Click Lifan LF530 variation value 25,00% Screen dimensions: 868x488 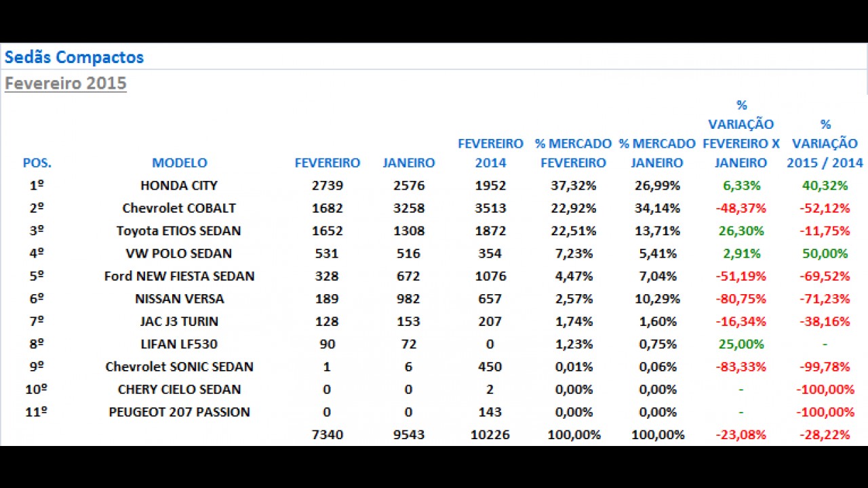741,344
